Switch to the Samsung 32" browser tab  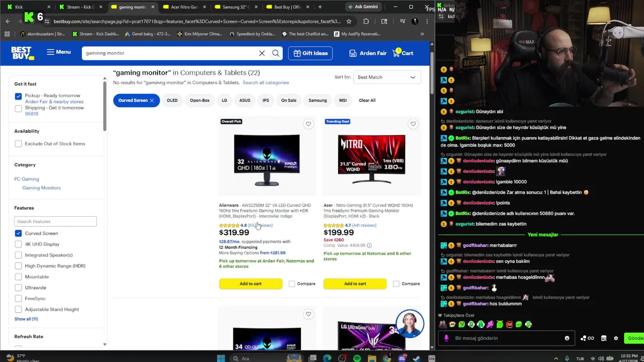tap(235, 7)
